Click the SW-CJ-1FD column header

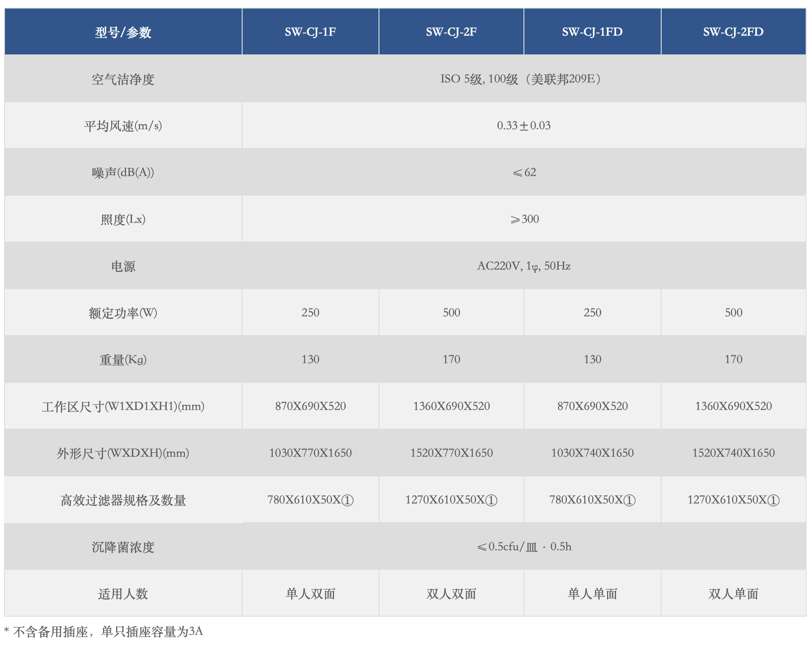pos(592,31)
